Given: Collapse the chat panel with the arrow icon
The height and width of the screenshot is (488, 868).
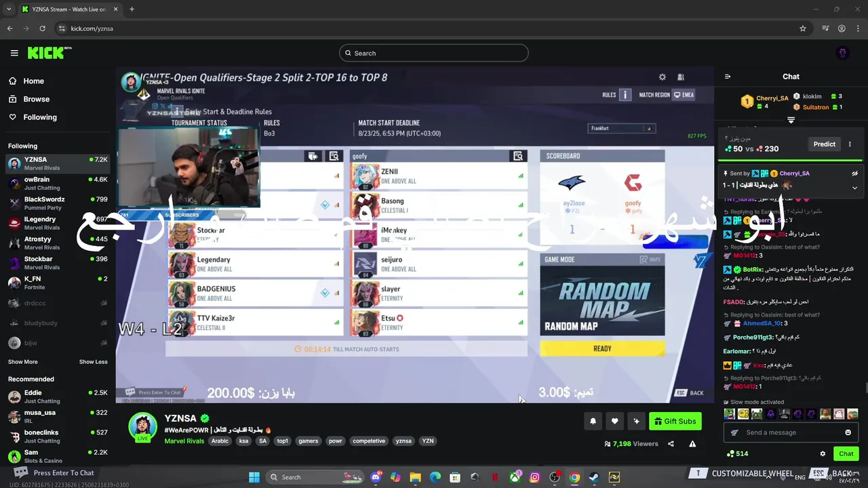Looking at the screenshot, I should click(x=728, y=77).
